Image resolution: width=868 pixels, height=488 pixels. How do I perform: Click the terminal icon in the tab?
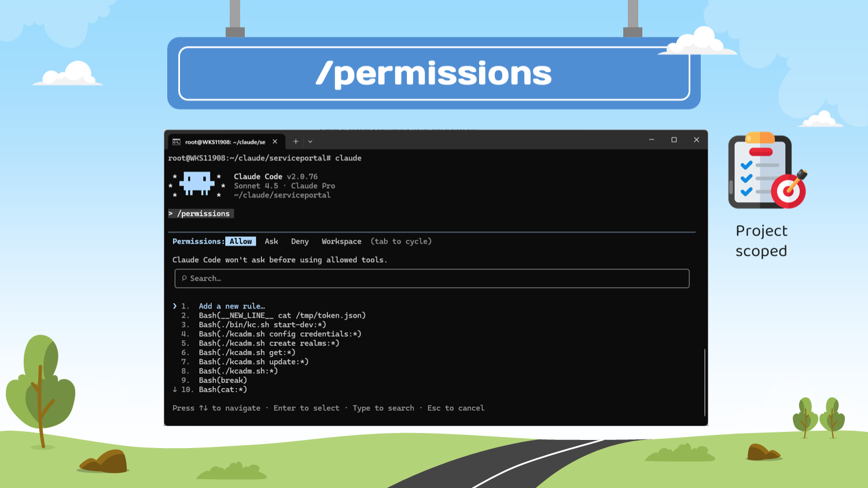pos(176,142)
